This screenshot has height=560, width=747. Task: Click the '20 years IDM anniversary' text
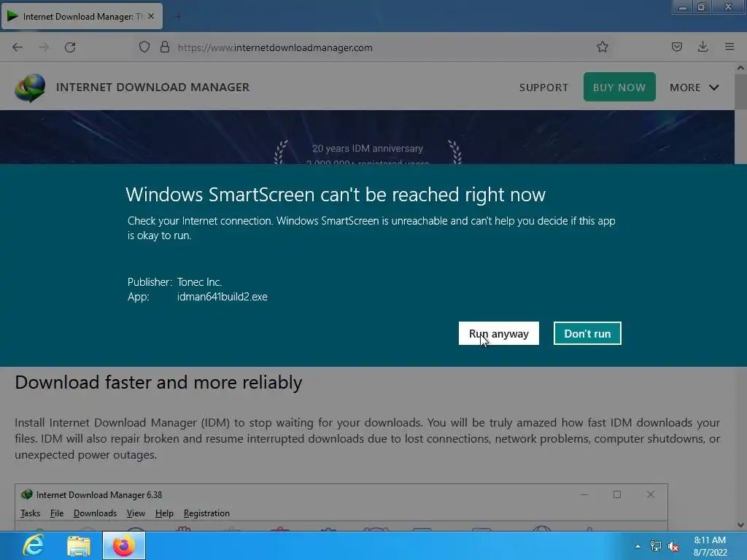click(368, 149)
